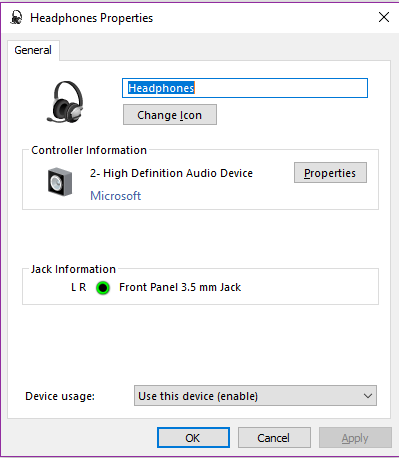The image size is (399, 458).
Task: Open controller Properties button
Action: (x=330, y=173)
